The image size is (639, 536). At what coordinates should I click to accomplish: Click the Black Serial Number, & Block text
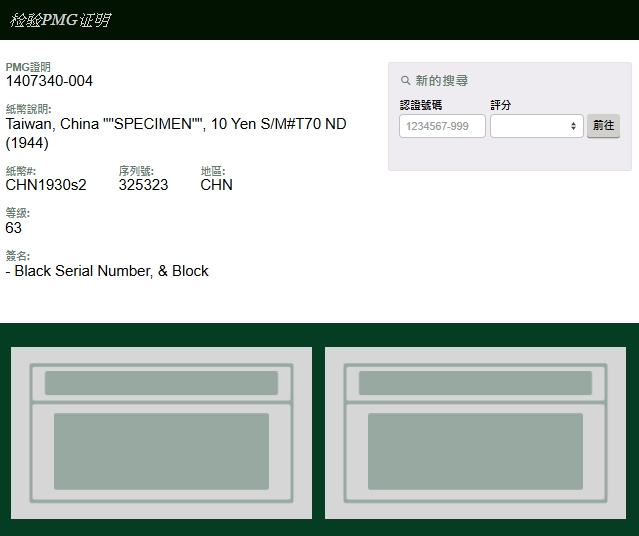click(107, 271)
